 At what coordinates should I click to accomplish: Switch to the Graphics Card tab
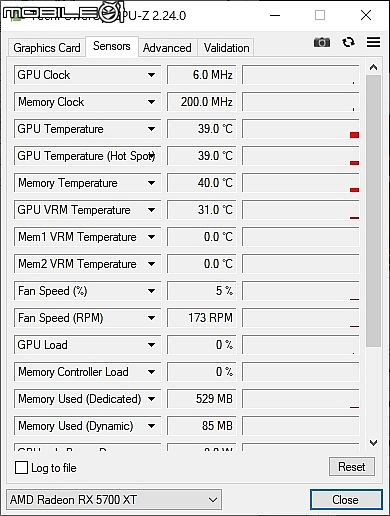pyautogui.click(x=47, y=48)
